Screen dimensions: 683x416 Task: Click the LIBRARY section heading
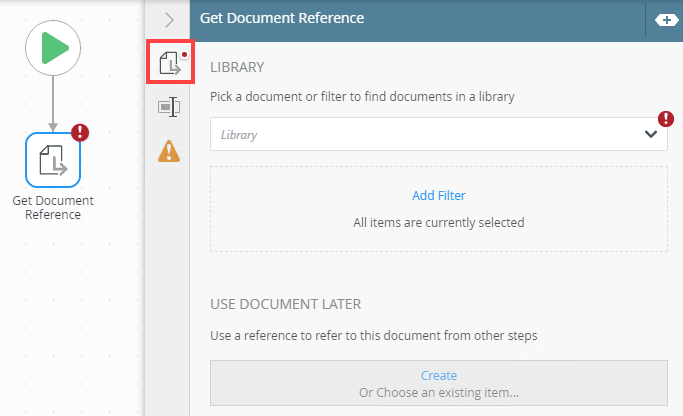click(237, 67)
